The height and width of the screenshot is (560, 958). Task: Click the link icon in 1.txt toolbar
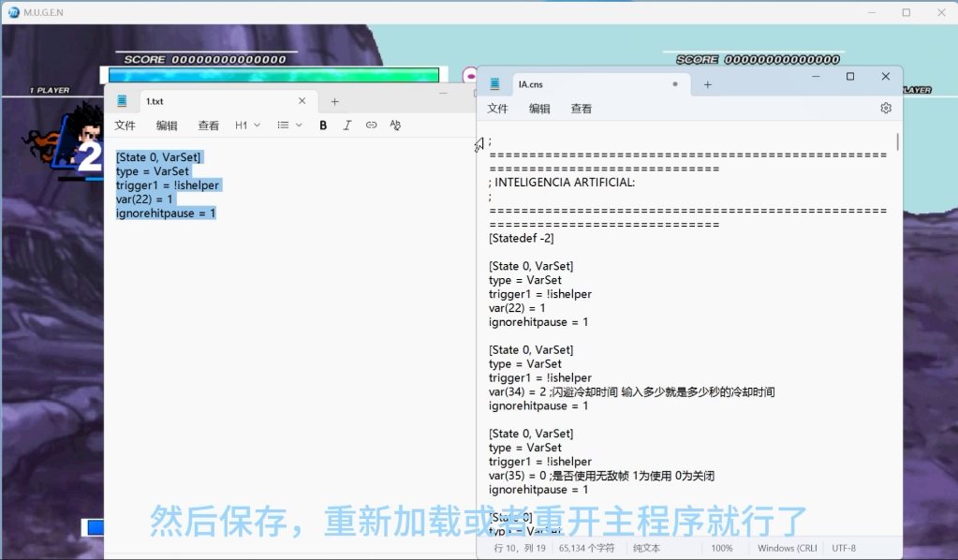371,125
